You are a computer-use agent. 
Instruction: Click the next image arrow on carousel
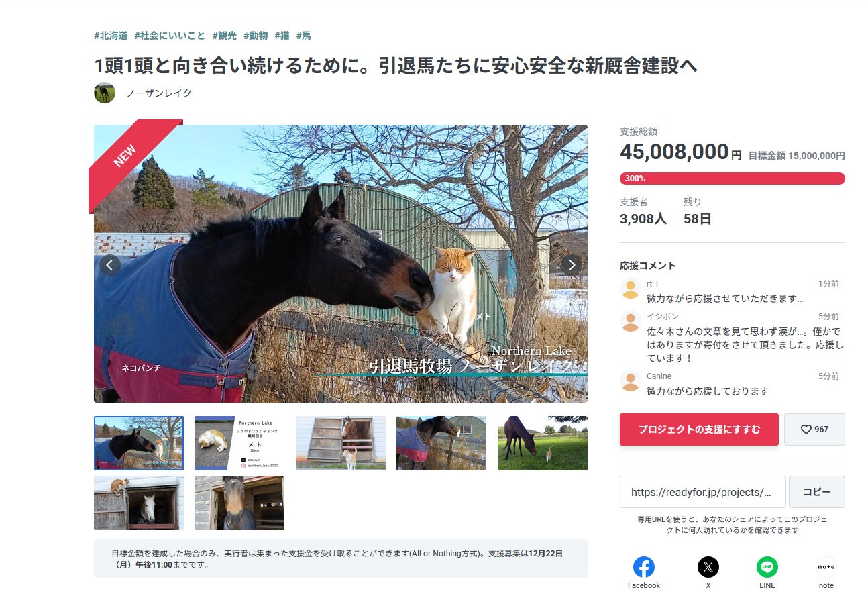point(572,264)
